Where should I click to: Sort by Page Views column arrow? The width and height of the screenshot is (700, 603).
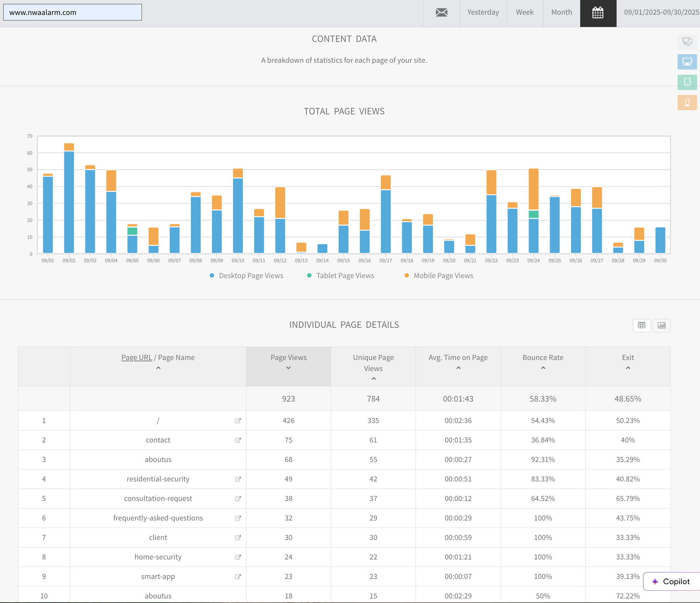tap(288, 368)
